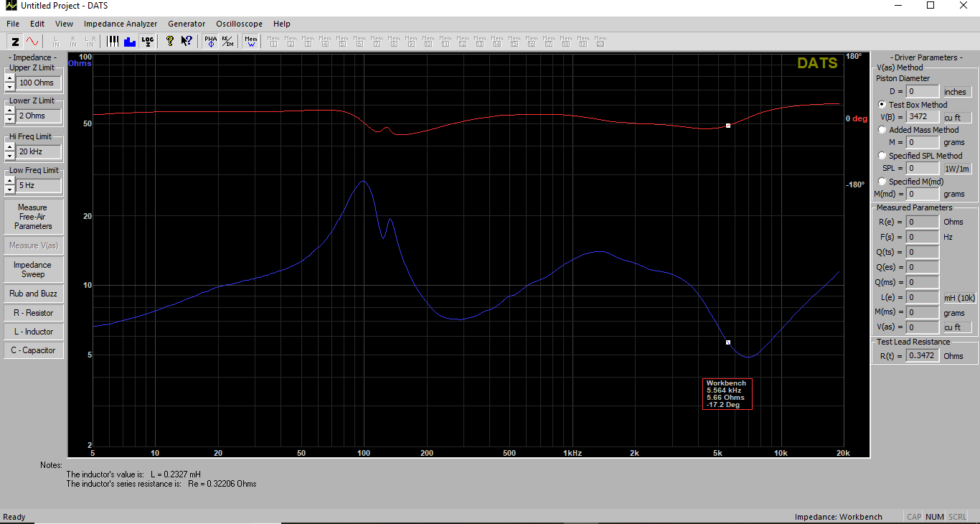Open the Help menu
This screenshot has width=980, height=524.
pos(282,24)
